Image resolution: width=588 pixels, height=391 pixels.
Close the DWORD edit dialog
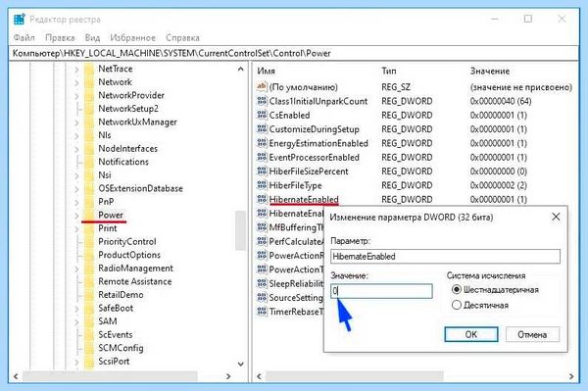pos(556,217)
